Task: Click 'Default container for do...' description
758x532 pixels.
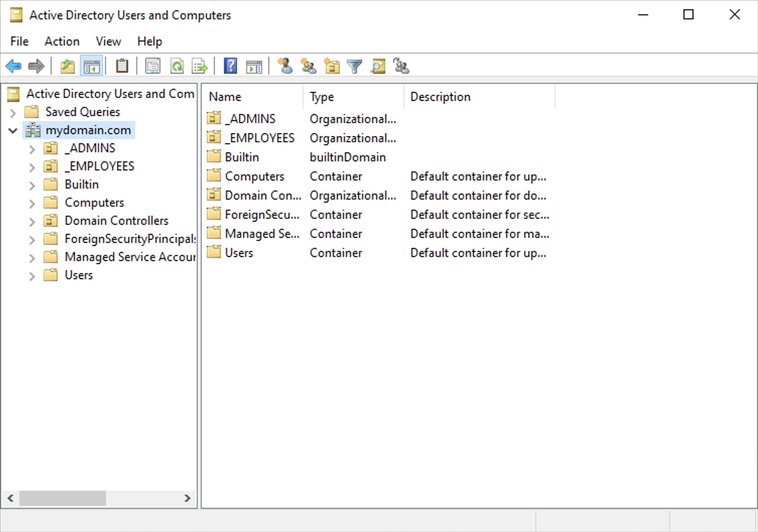Action: (x=478, y=195)
